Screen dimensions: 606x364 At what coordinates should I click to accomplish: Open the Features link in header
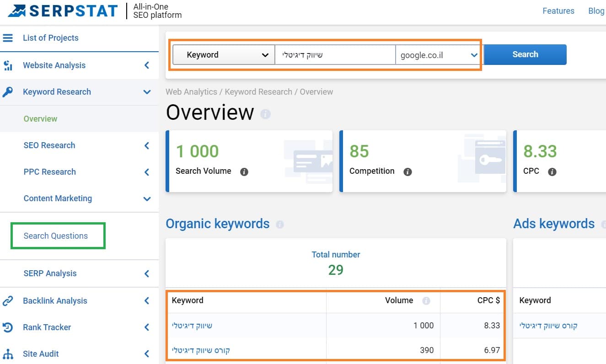pos(558,11)
